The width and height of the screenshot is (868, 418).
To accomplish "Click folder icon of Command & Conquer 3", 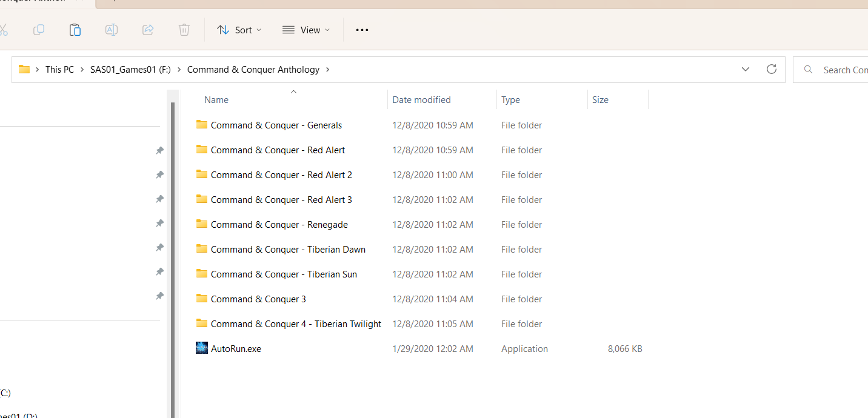I will (202, 299).
